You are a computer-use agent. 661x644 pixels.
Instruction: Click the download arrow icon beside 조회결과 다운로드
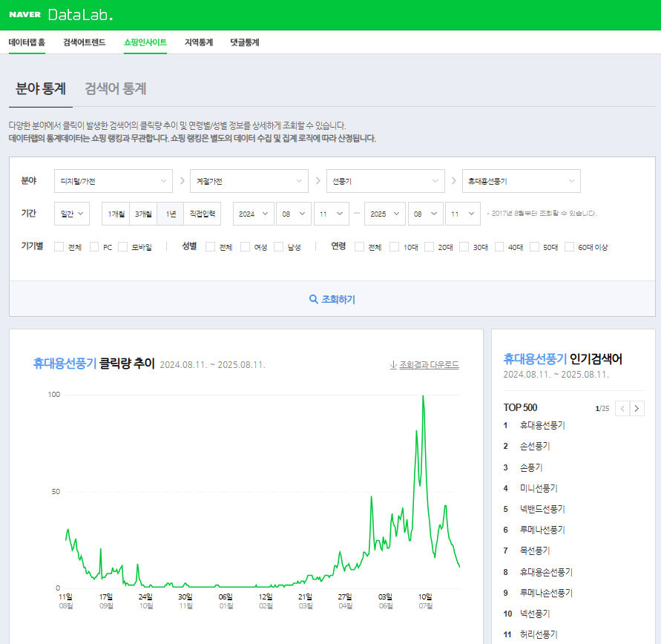click(x=392, y=364)
